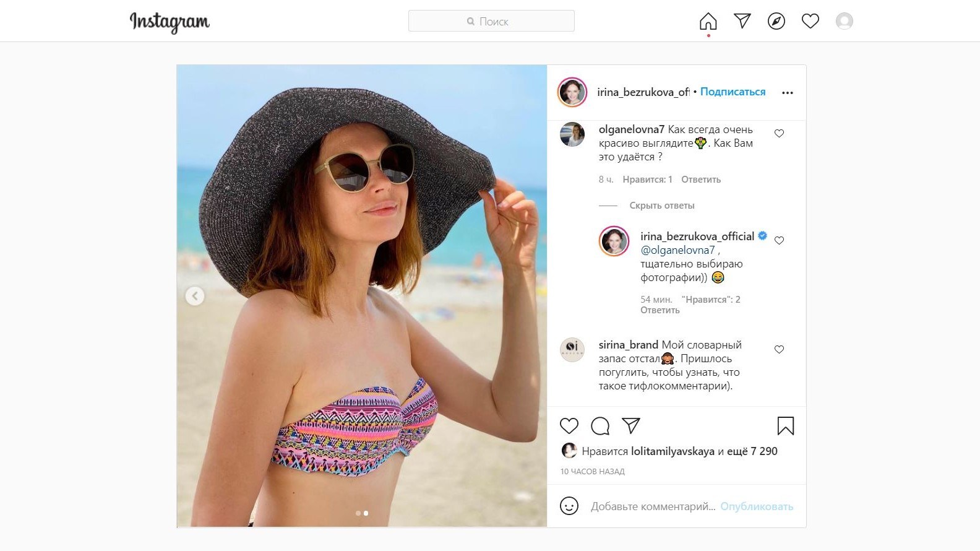The height and width of the screenshot is (551, 980).
Task: Go to previous photo in carousel
Action: point(195,296)
